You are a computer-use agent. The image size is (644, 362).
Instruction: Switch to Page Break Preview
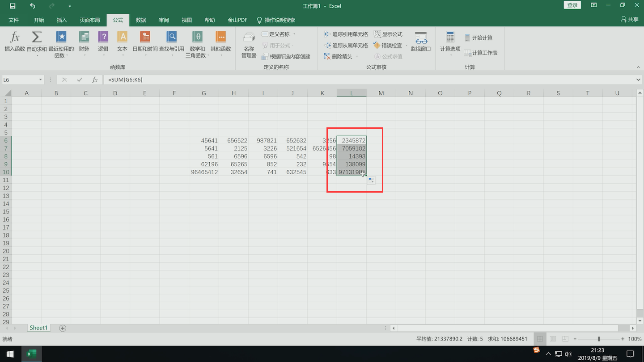click(x=565, y=339)
